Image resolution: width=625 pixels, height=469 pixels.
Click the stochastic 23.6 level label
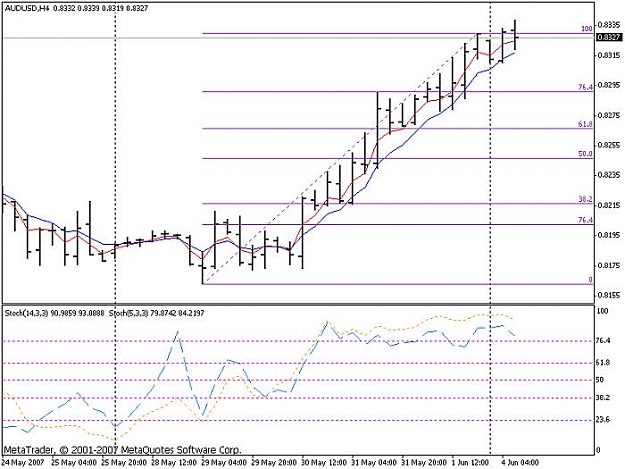click(x=603, y=419)
